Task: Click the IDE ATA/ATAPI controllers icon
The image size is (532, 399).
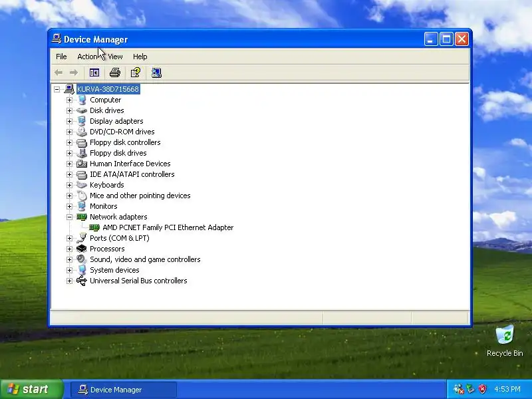Action: [x=82, y=174]
